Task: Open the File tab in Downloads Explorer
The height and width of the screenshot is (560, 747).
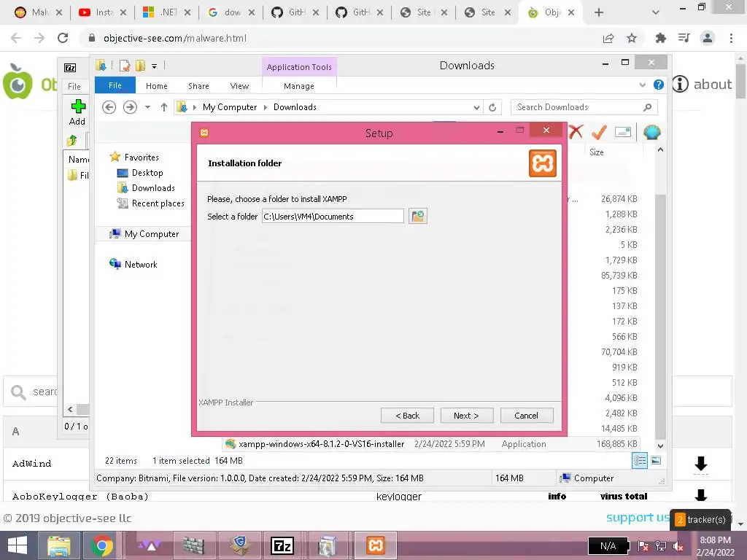Action: [x=115, y=86]
